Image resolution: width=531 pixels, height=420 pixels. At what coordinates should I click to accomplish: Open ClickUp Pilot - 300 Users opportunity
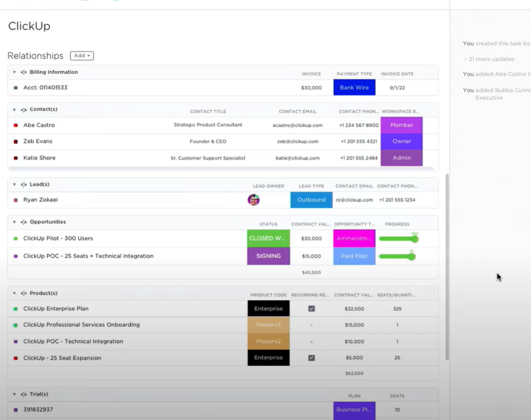(x=58, y=238)
